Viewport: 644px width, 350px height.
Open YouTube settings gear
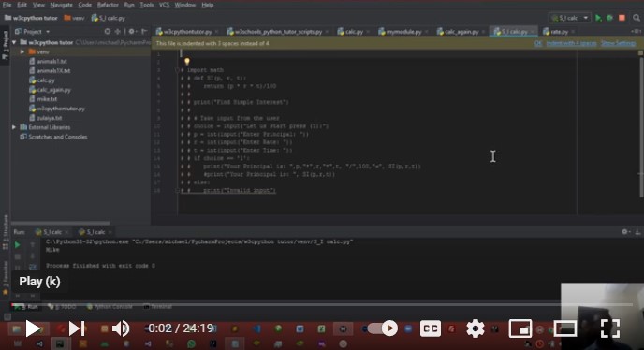(x=476, y=328)
